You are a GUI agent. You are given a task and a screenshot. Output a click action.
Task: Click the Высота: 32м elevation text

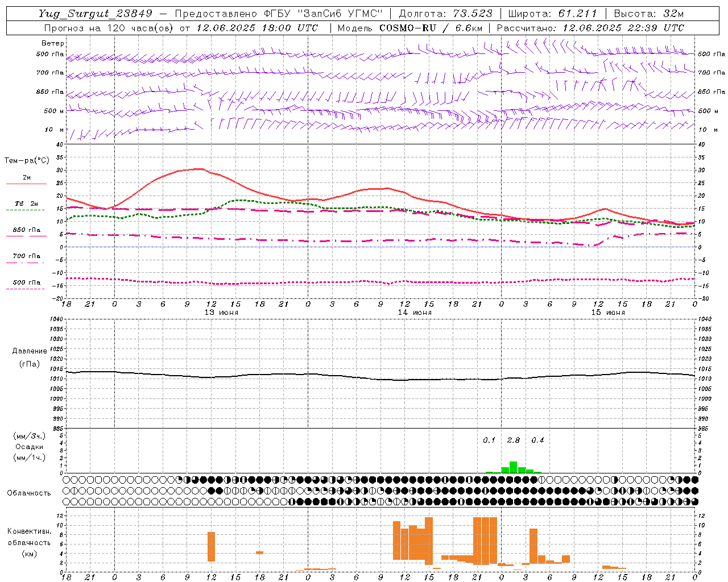(649, 14)
